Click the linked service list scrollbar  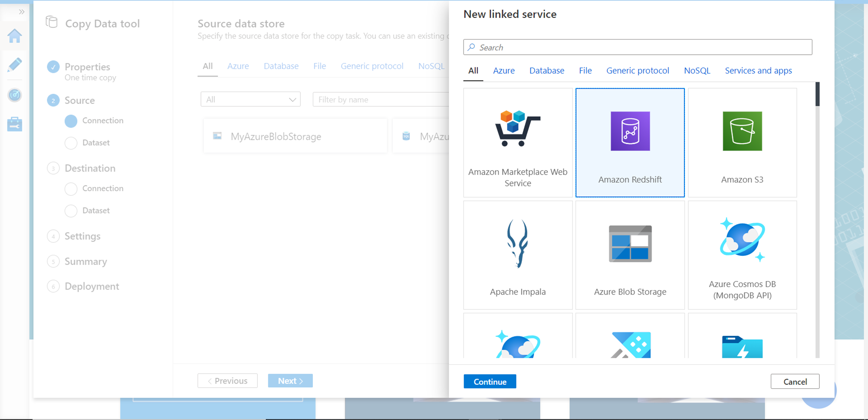tap(817, 94)
